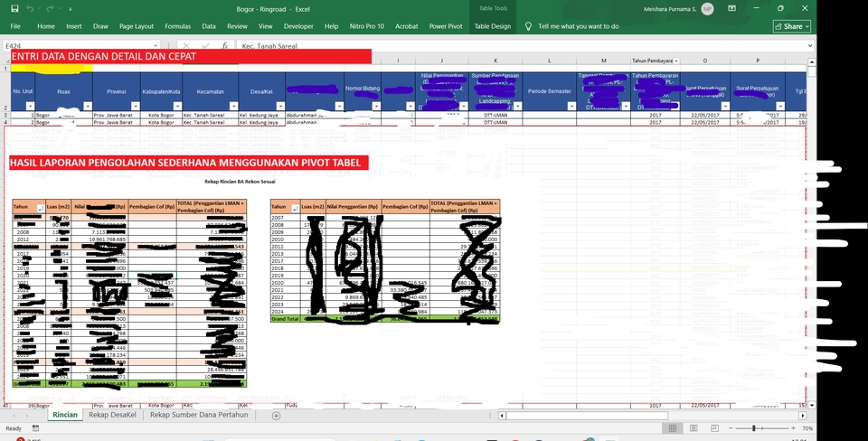
Task: Select the Rincian sheet tab
Action: (65, 415)
